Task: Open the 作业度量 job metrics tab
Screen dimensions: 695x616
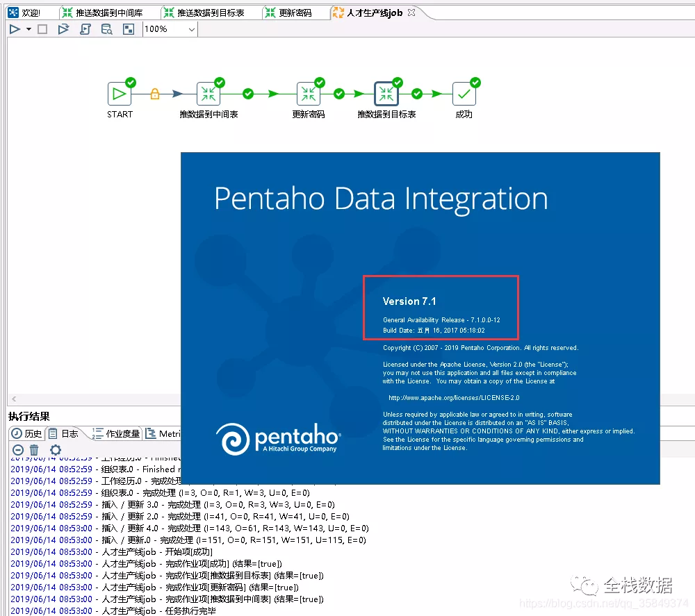Action: pyautogui.click(x=116, y=433)
